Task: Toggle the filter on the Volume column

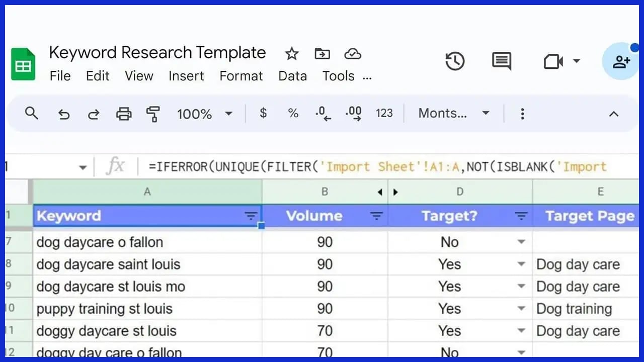Action: [377, 216]
